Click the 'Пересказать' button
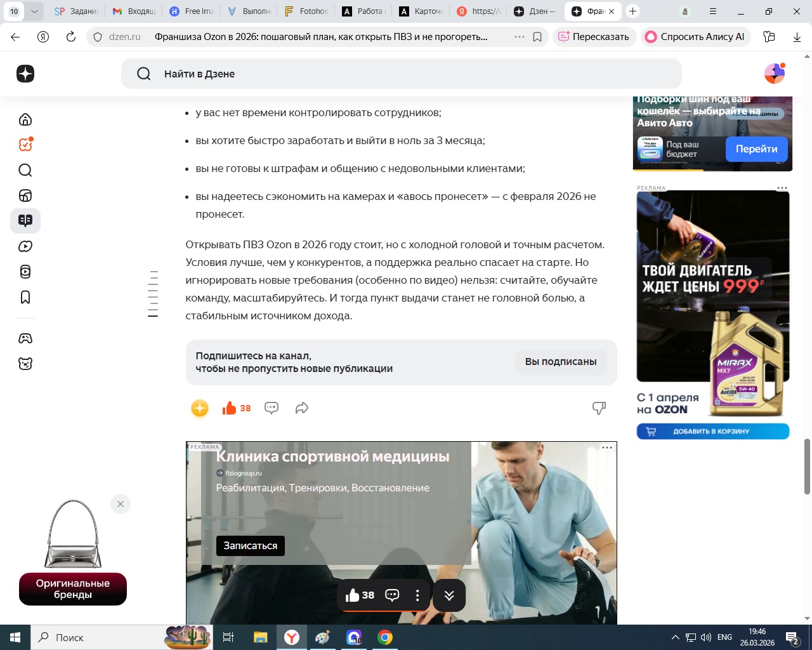The height and width of the screenshot is (650, 812). pos(594,37)
